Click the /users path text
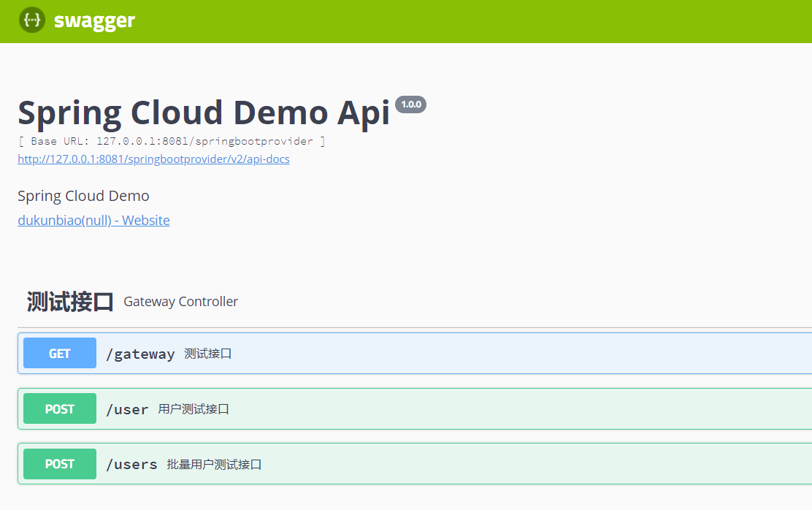Viewport: 812px width, 510px height. (131, 465)
